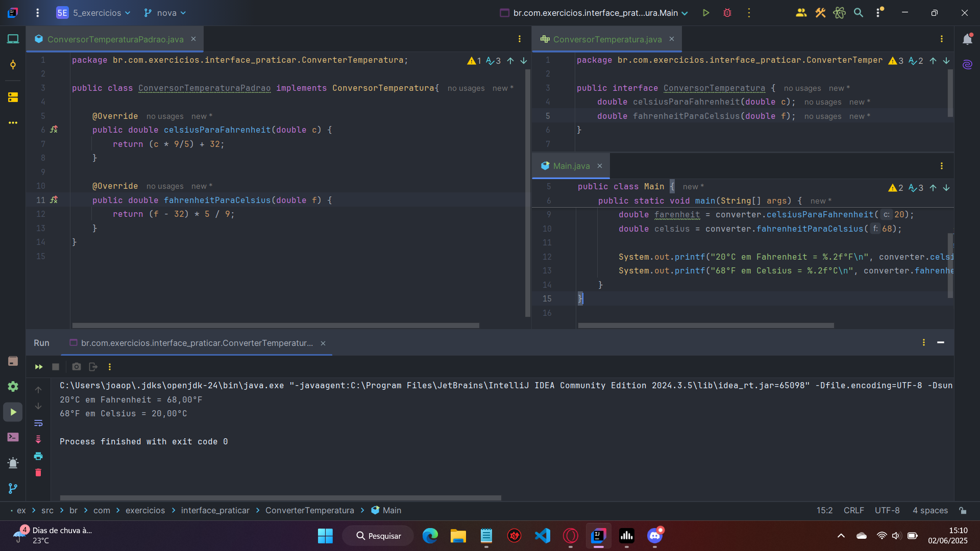Close the ConversorTemperaturaPadrao.java tab
Screen dimensions: 980x551
[x=193, y=39]
